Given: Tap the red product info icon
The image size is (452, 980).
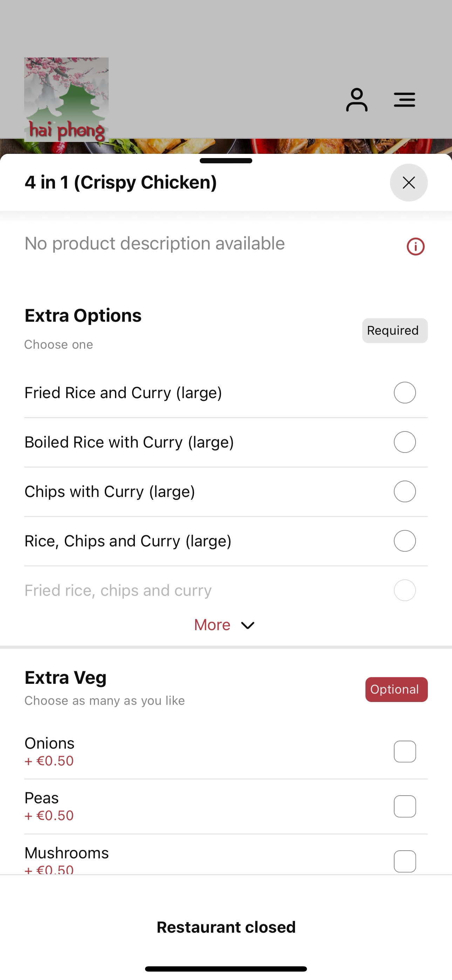Looking at the screenshot, I should 416,246.
